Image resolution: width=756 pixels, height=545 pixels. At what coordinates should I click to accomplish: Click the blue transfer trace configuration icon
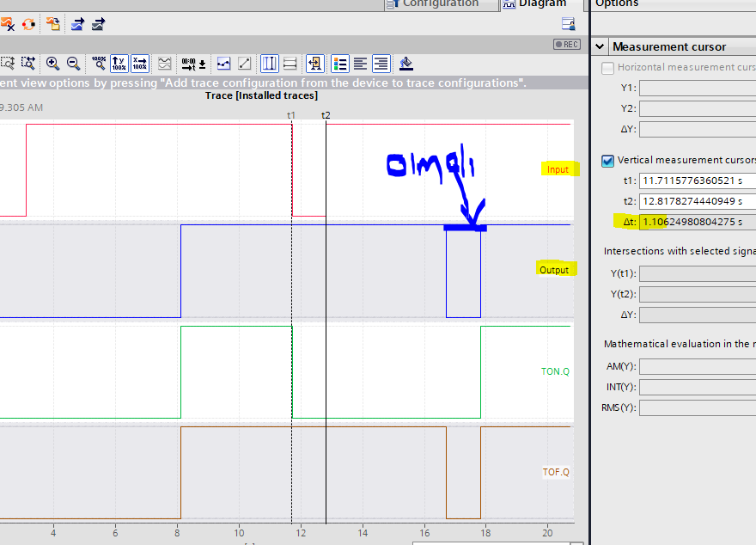[77, 24]
